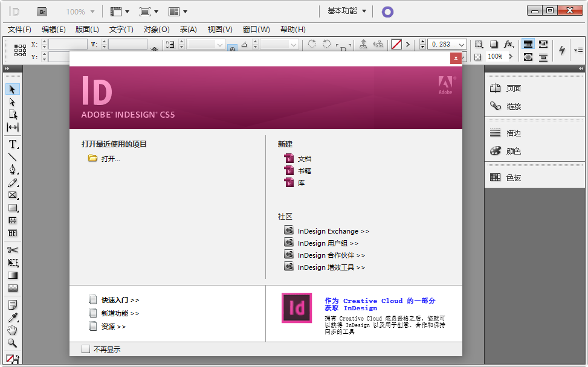This screenshot has width=588, height=367.
Task: Click the Creative Cloud Id thumbnail
Action: pyautogui.click(x=297, y=308)
